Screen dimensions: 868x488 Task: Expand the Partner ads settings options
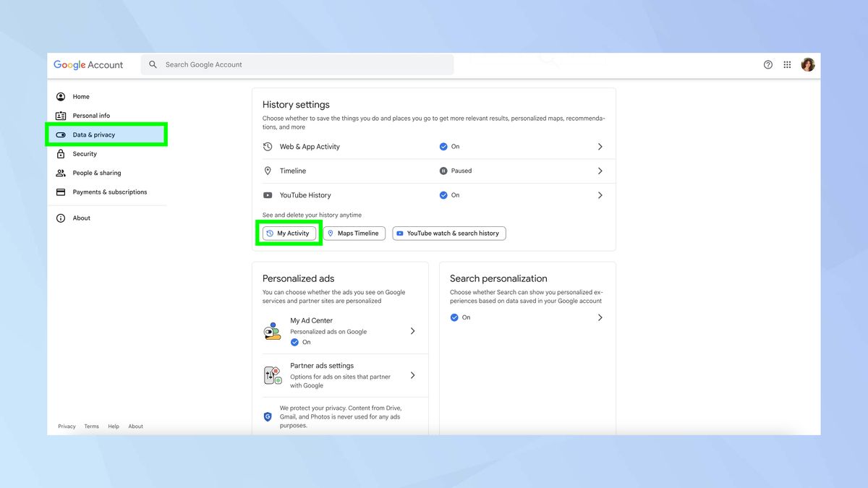[x=412, y=375]
